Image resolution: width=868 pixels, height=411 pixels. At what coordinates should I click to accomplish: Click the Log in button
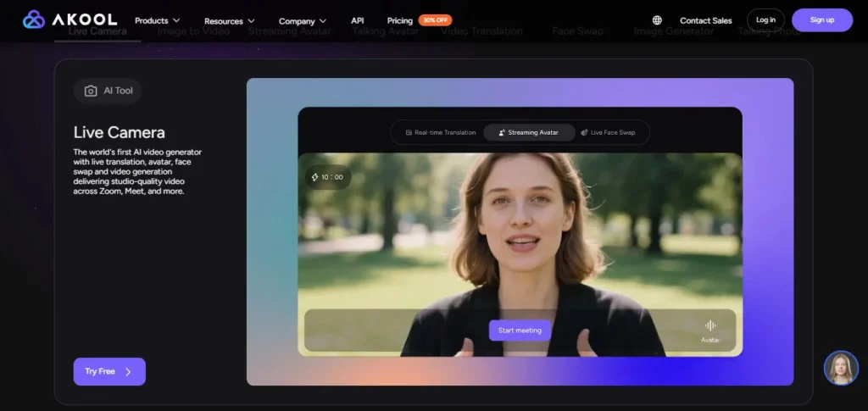point(765,20)
